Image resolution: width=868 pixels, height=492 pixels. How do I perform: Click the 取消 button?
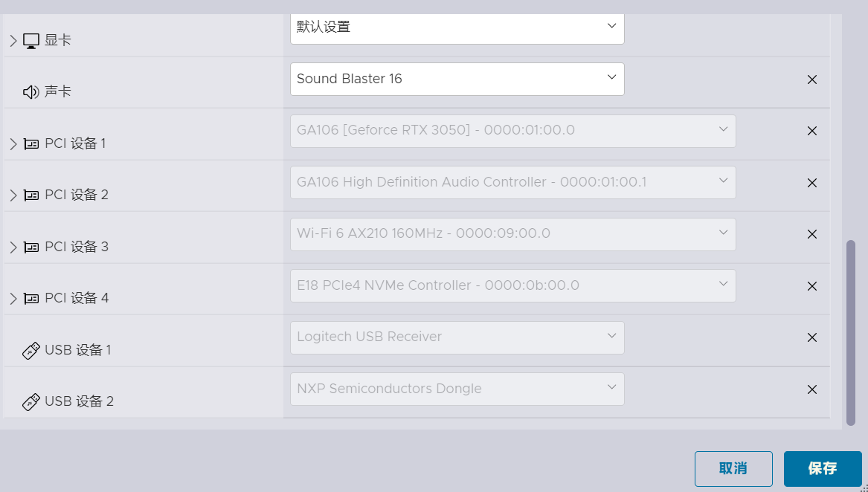733,469
